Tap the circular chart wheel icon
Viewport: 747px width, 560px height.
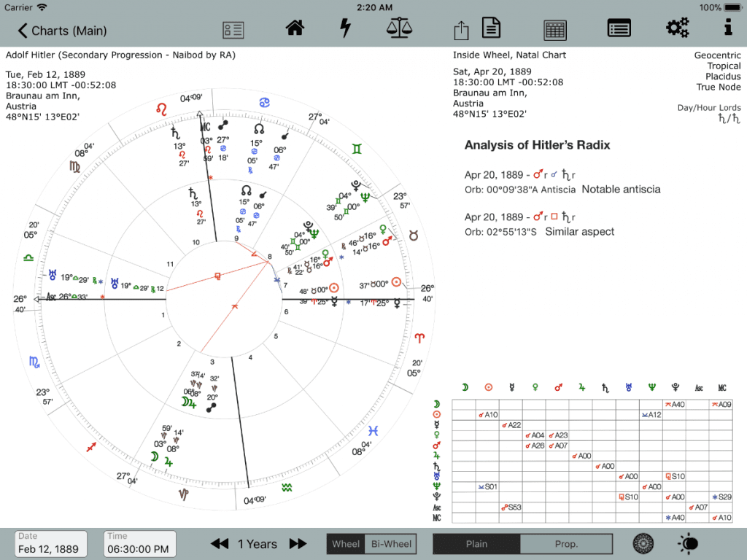point(643,543)
